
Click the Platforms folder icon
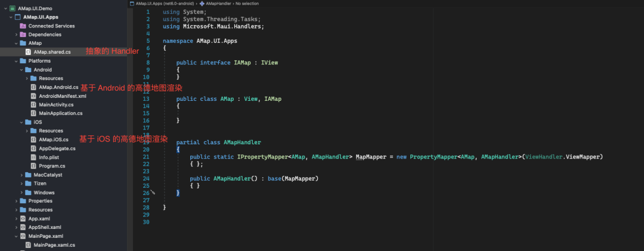(x=23, y=61)
